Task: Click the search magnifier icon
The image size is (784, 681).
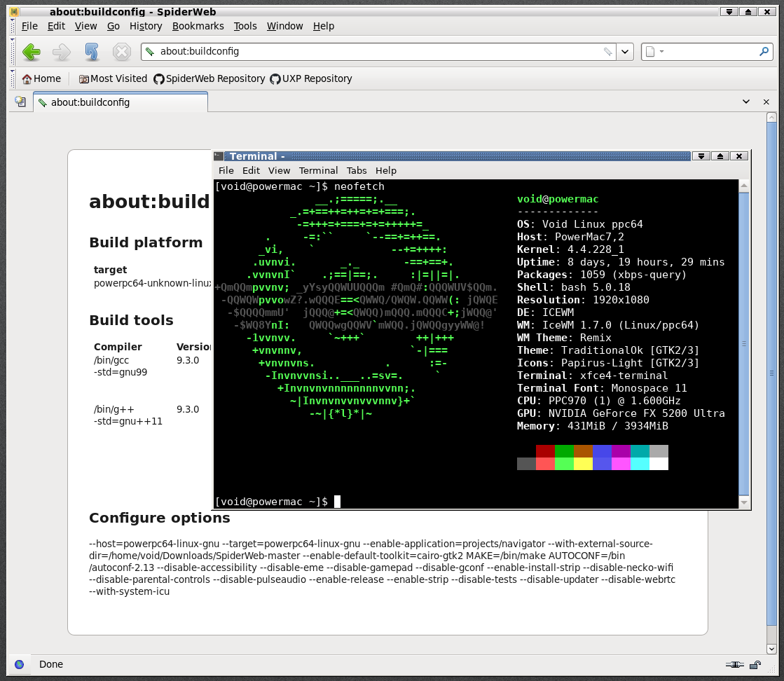Action: 764,52
